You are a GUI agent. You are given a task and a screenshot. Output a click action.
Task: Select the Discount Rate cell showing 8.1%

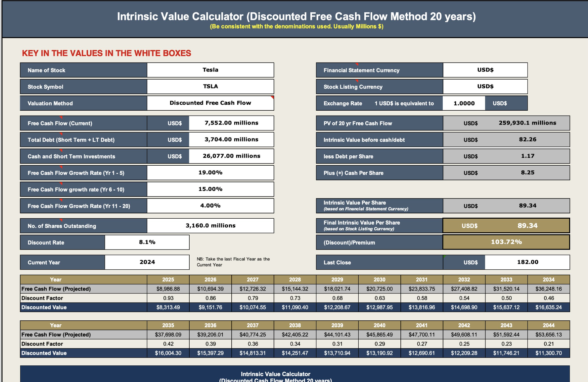147,242
